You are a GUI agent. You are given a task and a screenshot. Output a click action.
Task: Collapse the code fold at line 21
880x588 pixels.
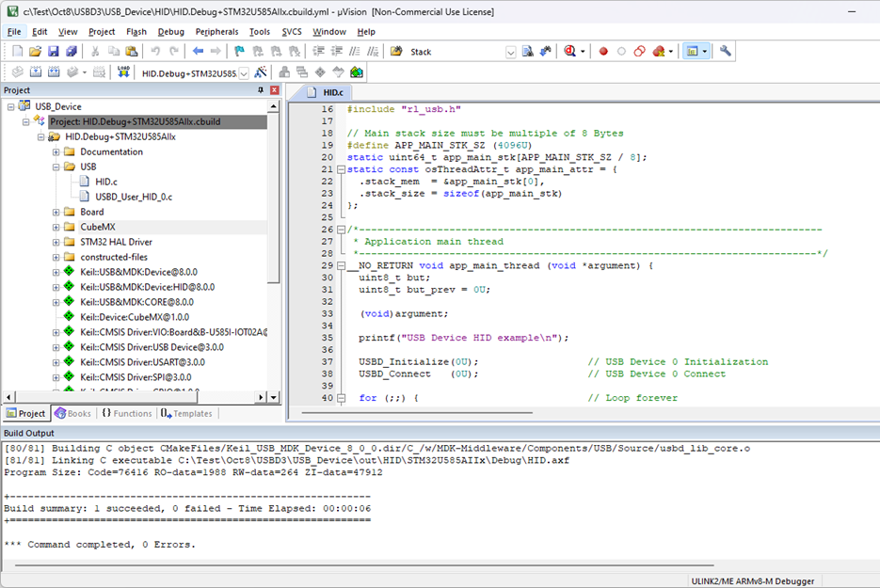click(341, 169)
